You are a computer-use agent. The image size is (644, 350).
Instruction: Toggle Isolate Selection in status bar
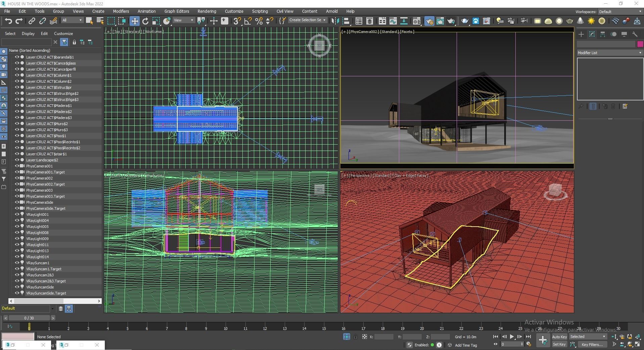pos(347,337)
